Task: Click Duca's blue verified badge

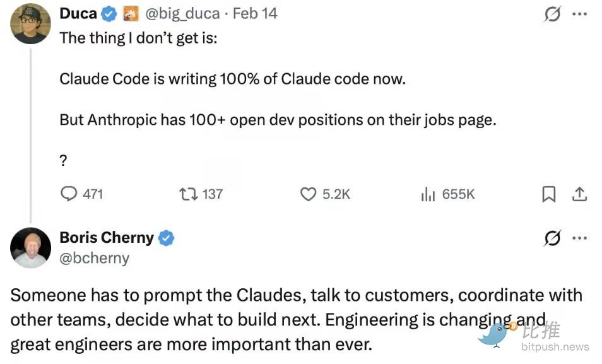Action: [110, 14]
